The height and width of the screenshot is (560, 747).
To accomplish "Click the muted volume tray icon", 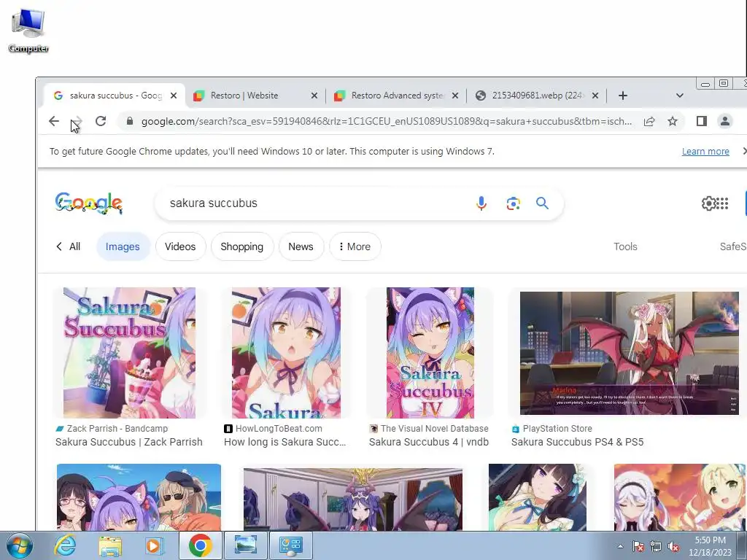I will click(673, 546).
